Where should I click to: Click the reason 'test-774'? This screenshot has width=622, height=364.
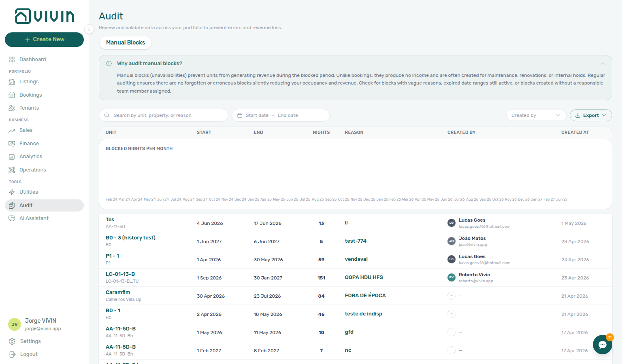coord(356,241)
